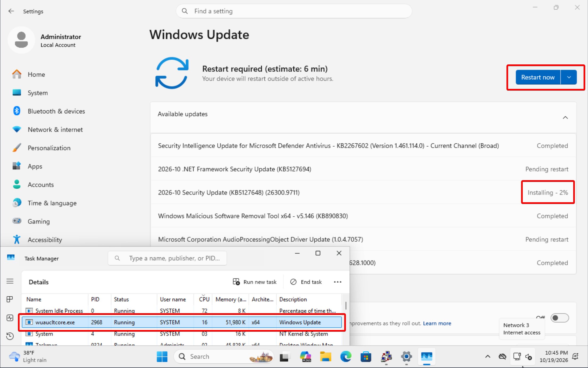Select the wuaucltcore.exe process row

pos(182,322)
